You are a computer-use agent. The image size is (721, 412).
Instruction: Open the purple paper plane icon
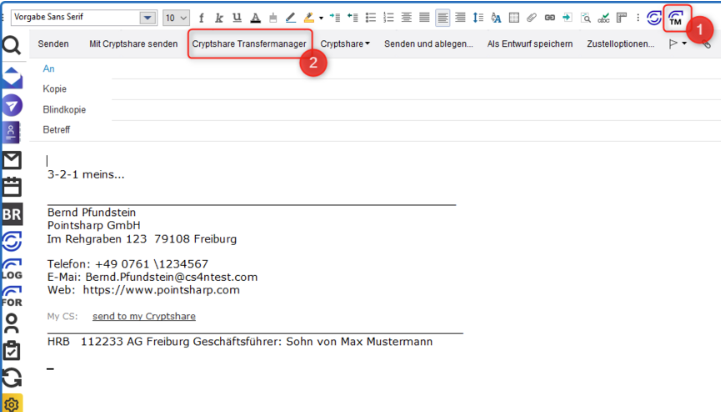(12, 105)
